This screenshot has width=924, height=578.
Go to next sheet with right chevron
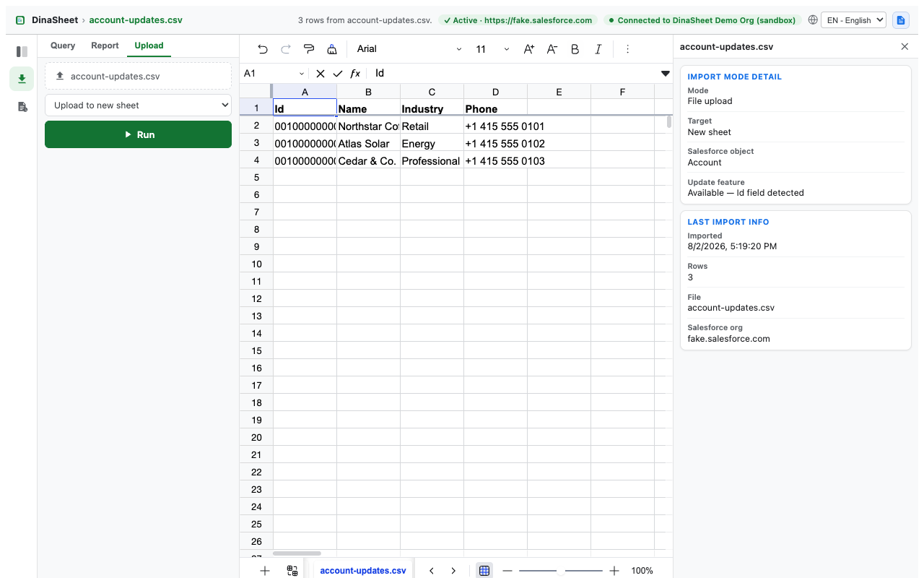(453, 570)
